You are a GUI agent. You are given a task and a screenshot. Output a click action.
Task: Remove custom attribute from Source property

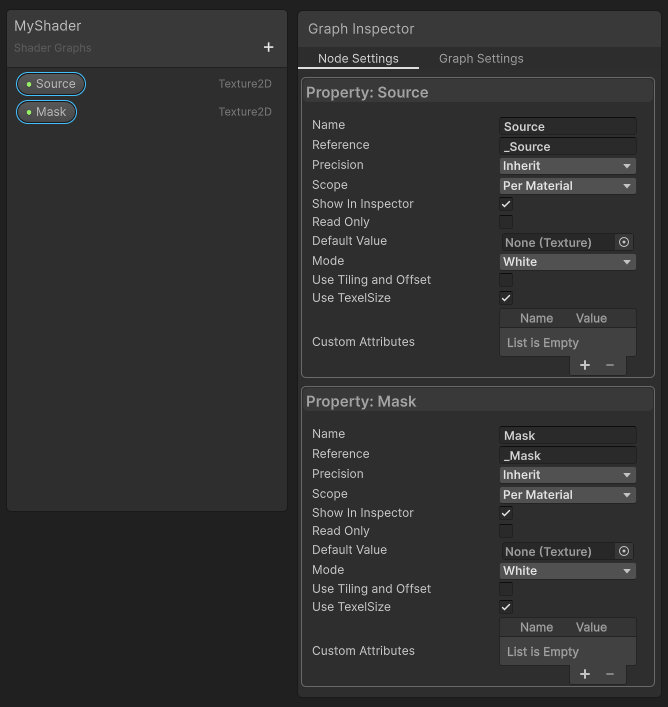tap(610, 365)
